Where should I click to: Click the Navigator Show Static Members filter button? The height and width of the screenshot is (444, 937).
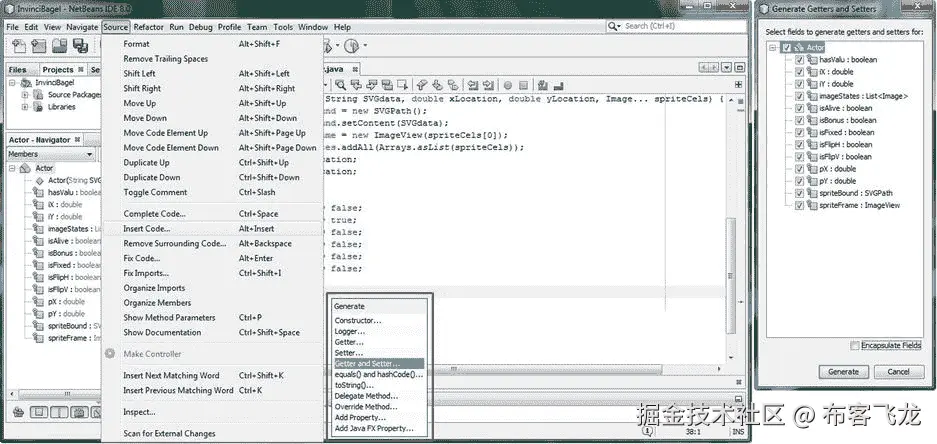click(x=59, y=412)
